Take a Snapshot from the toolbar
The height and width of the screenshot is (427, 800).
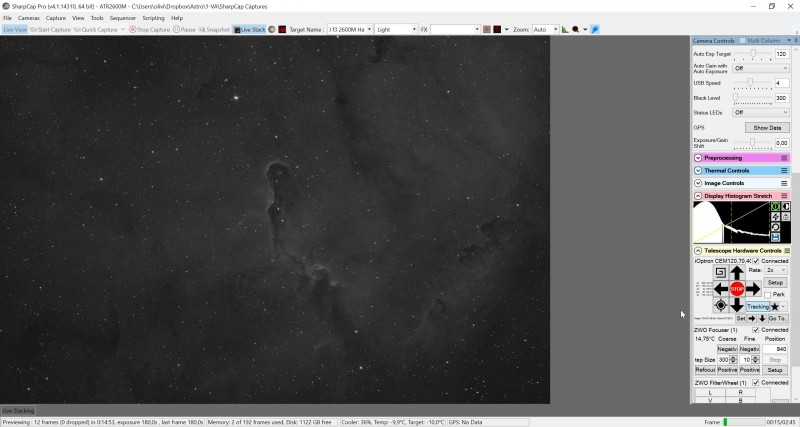pyautogui.click(x=214, y=30)
